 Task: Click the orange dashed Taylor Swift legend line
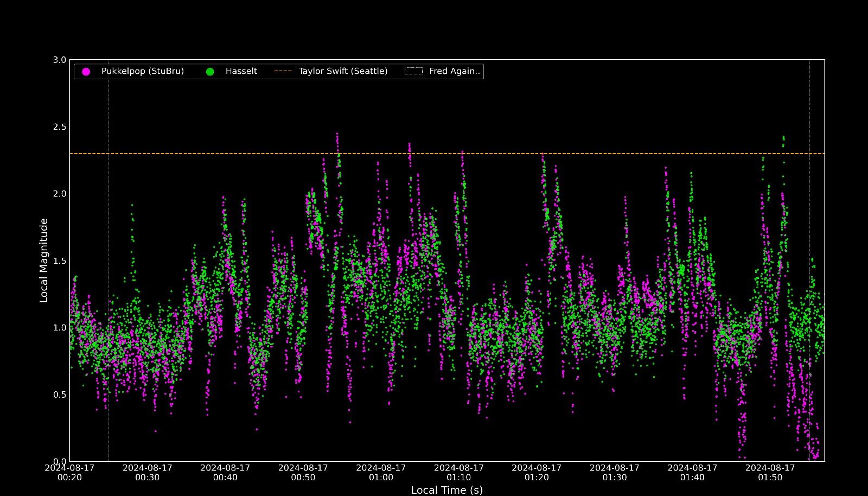point(283,71)
